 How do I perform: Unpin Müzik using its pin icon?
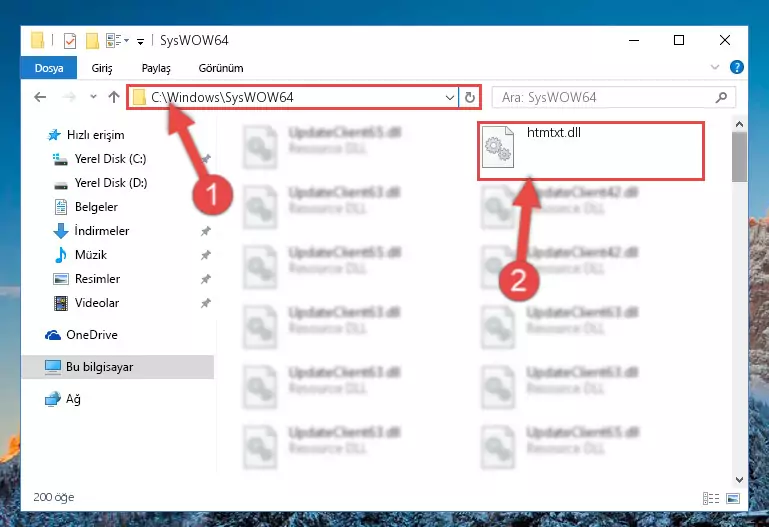click(x=206, y=255)
